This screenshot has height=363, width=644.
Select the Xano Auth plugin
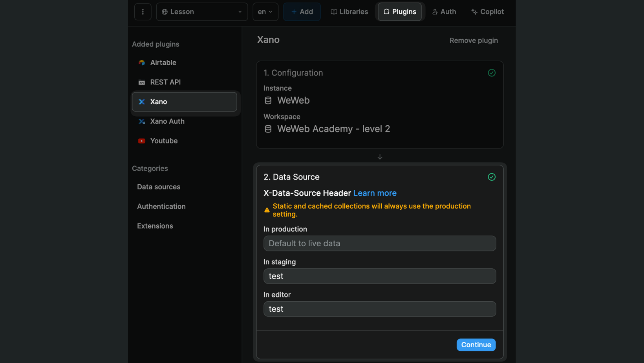click(x=167, y=121)
